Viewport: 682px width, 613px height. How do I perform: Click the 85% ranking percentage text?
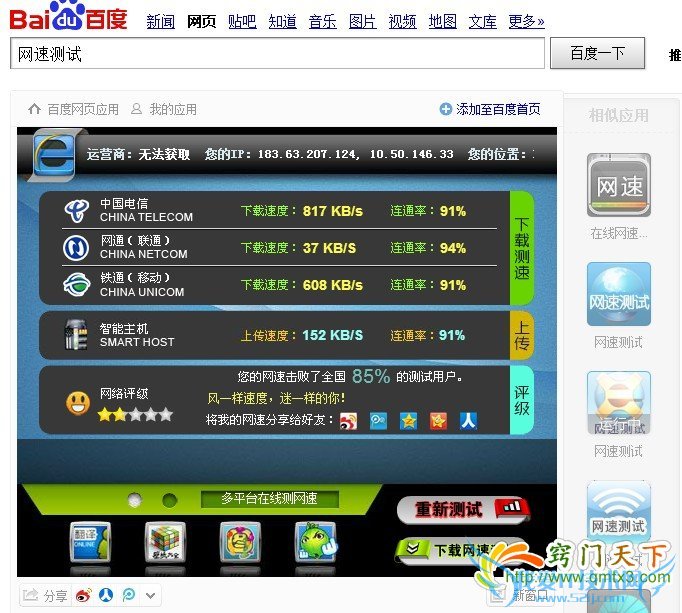coord(371,376)
